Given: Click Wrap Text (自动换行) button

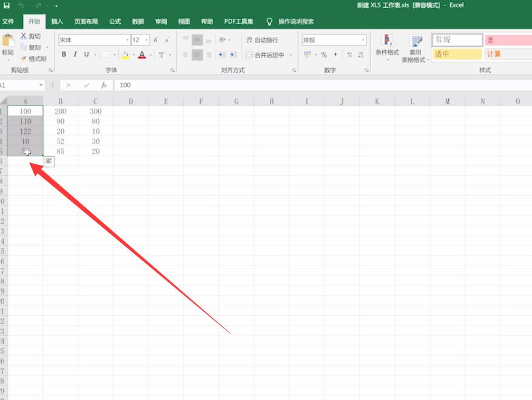Looking at the screenshot, I should [262, 40].
